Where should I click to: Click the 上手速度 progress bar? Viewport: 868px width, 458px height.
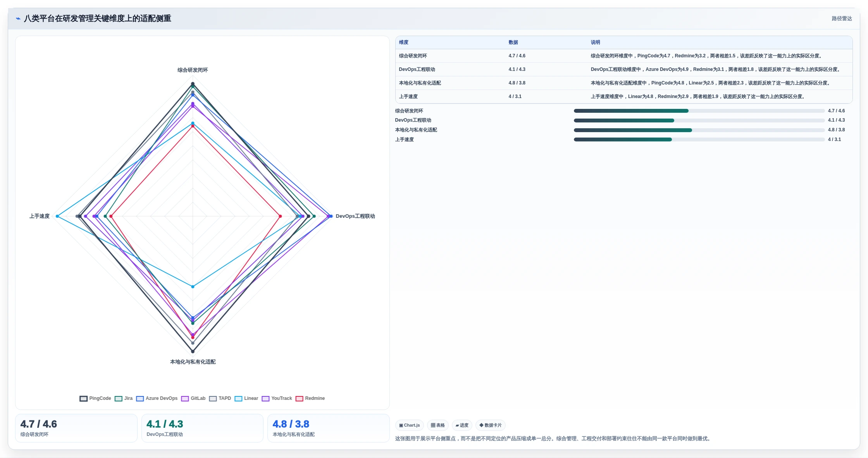pyautogui.click(x=699, y=139)
